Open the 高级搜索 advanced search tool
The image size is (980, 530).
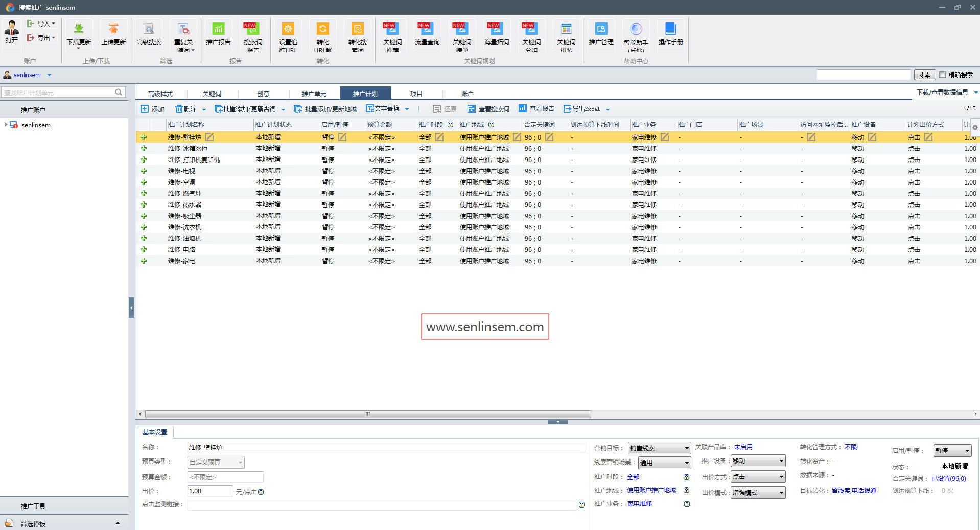[149, 30]
